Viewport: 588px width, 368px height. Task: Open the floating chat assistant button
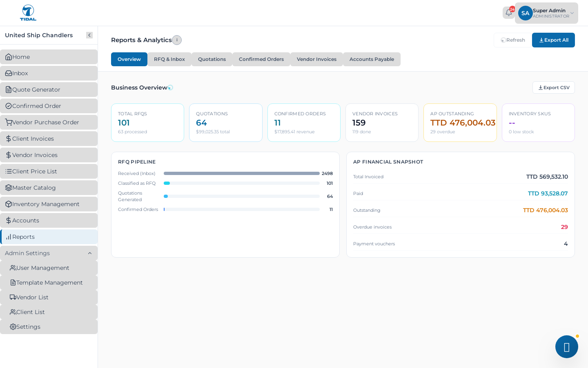click(567, 347)
